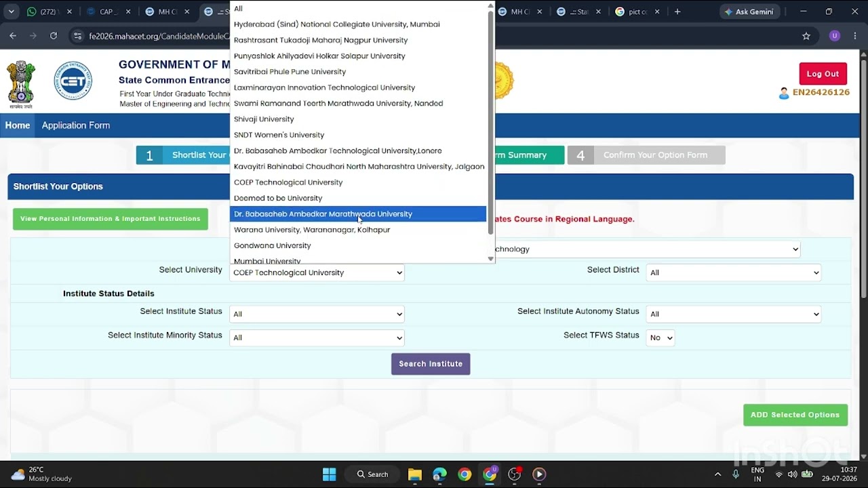Open the Home menu item
Screen dimensions: 868x488
point(18,125)
